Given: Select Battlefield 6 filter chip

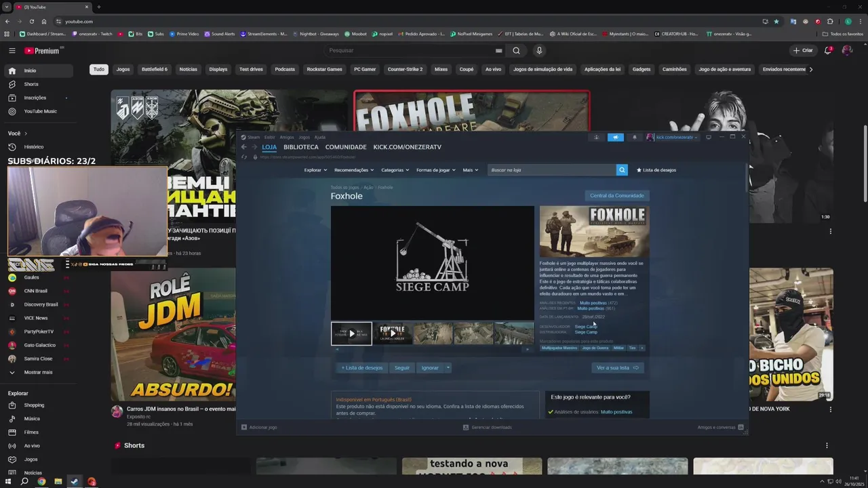Looking at the screenshot, I should click(154, 69).
